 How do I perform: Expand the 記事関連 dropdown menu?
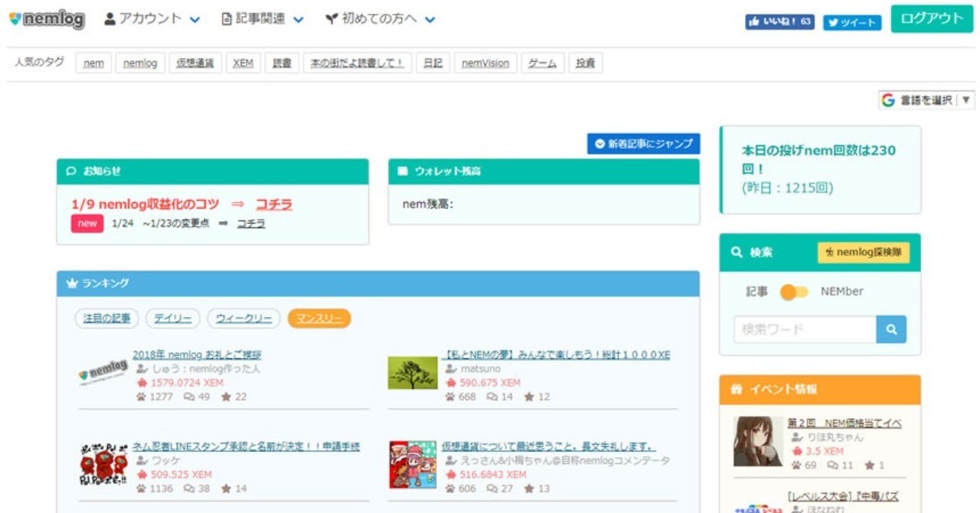coord(262,19)
